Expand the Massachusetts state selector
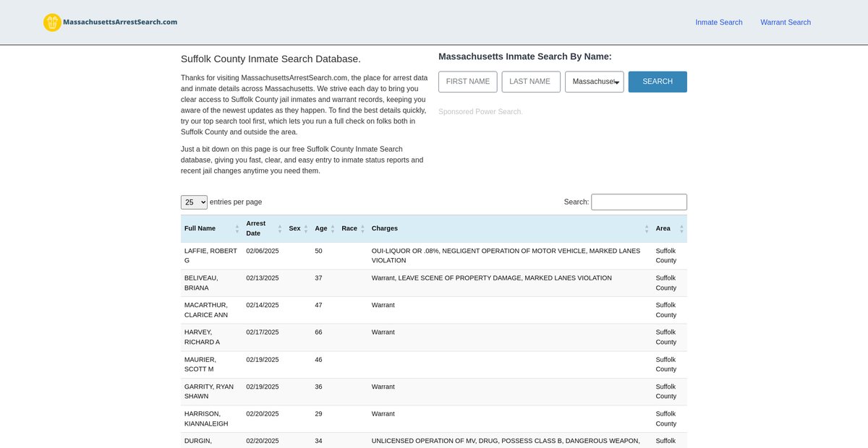 pyautogui.click(x=594, y=82)
